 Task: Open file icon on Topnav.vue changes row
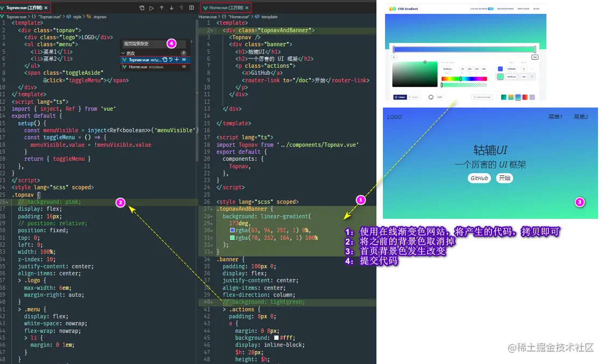165,60
